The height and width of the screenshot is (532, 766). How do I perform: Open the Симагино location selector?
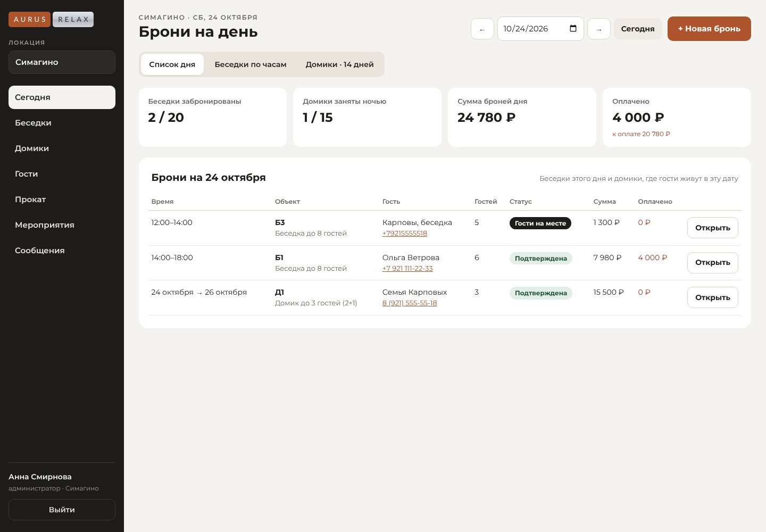(x=62, y=62)
